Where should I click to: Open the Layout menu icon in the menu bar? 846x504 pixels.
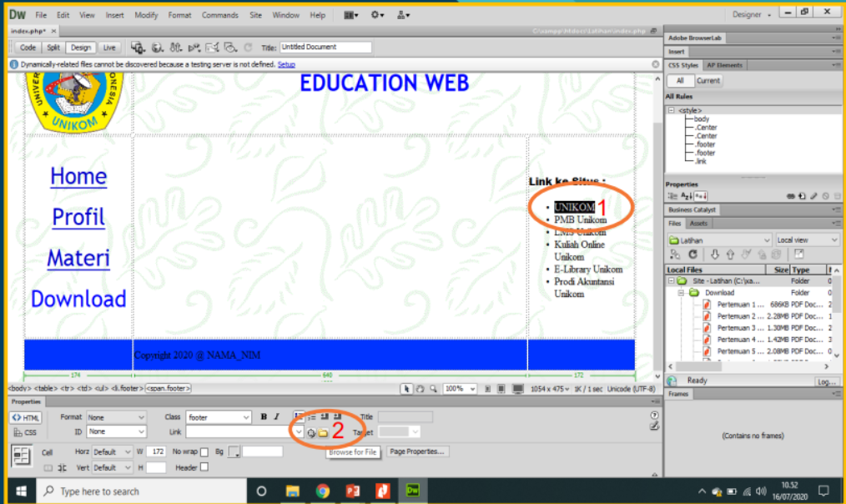(x=351, y=15)
